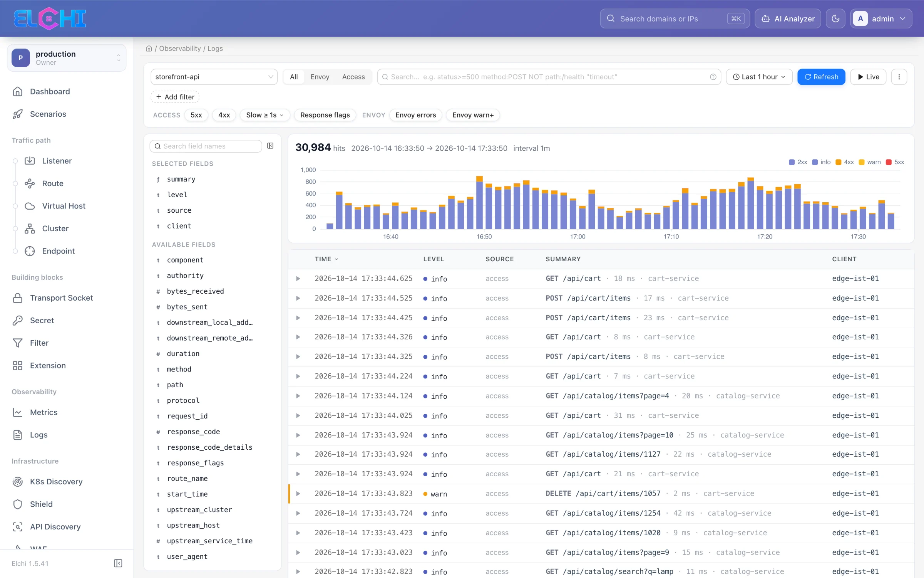The width and height of the screenshot is (924, 578).
Task: Click the Refresh button
Action: coord(821,77)
